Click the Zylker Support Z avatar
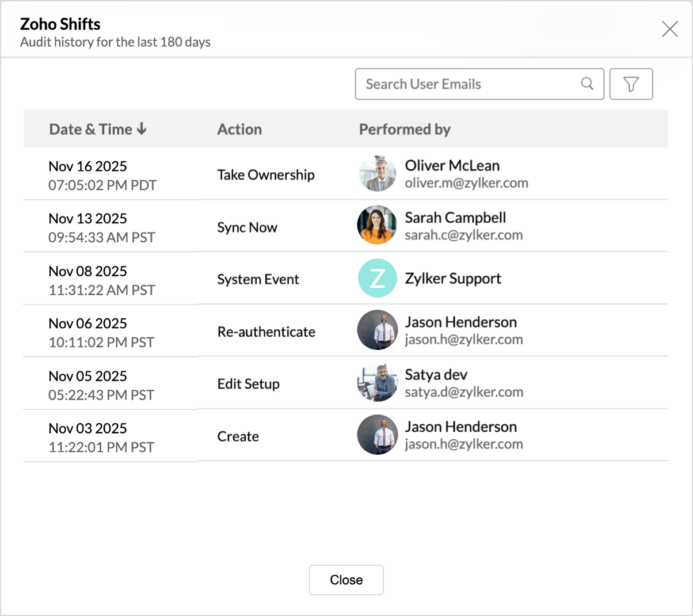 click(378, 279)
